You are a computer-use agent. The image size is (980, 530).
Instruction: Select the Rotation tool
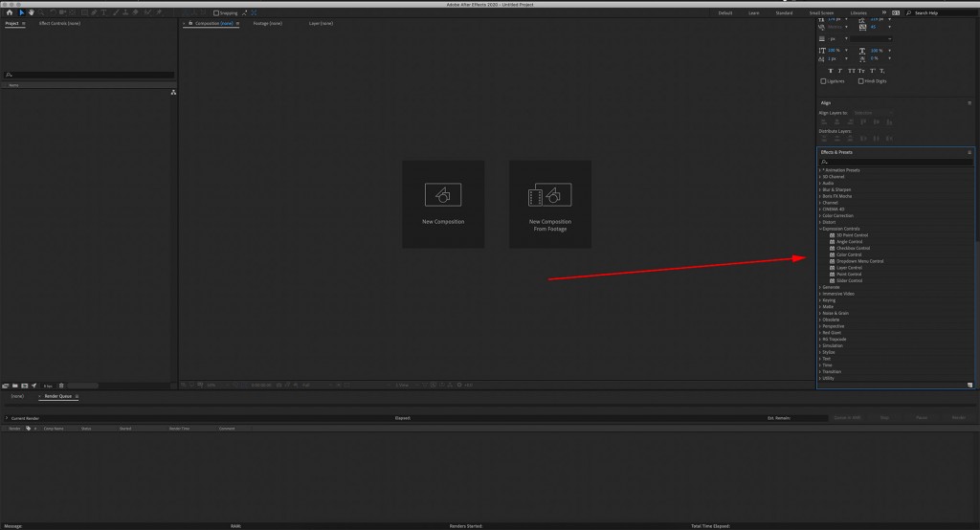click(53, 12)
